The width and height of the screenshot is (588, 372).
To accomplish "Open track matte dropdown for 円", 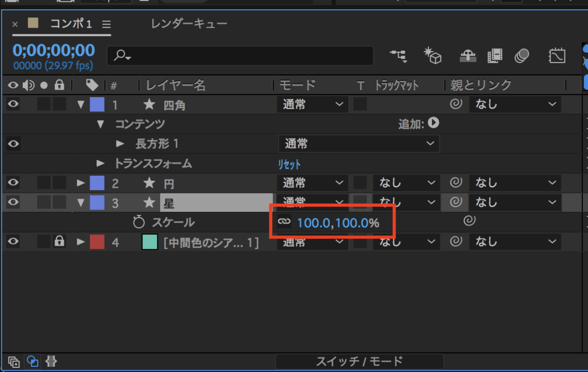I will coord(407,183).
